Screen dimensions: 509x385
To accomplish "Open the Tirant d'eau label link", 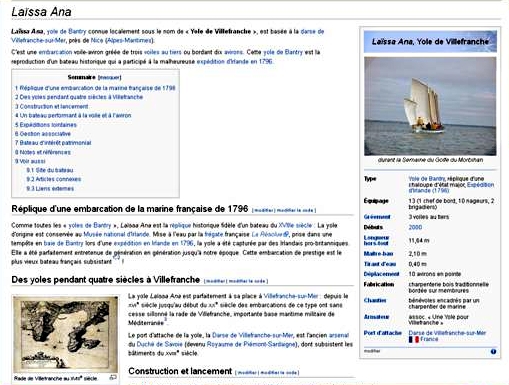I will [380, 264].
